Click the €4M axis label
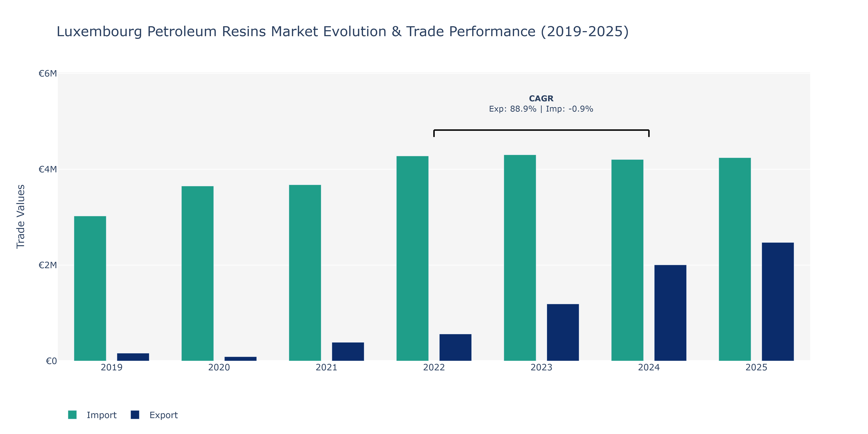This screenshot has height=434, width=868. (48, 169)
